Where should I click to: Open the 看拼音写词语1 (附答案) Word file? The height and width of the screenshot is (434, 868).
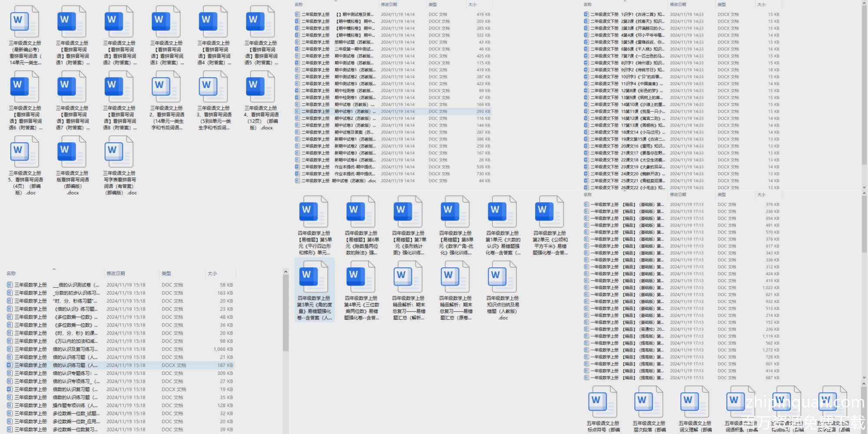pos(72,23)
